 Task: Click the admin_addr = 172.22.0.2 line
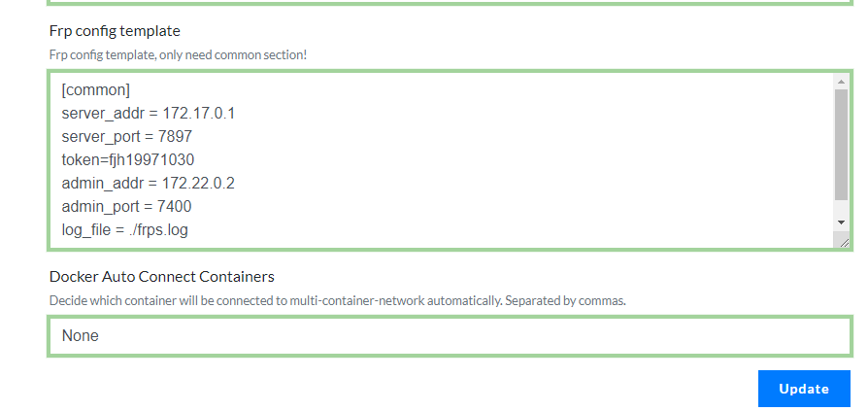pos(148,184)
